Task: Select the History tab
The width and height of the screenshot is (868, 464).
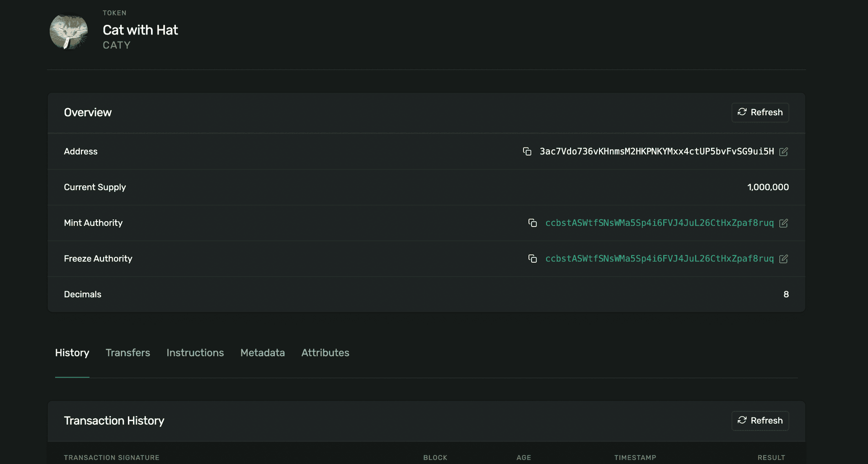Action: [x=72, y=353]
